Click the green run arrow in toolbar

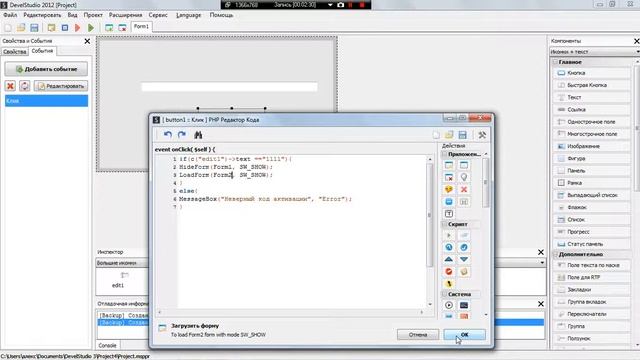click(91, 28)
